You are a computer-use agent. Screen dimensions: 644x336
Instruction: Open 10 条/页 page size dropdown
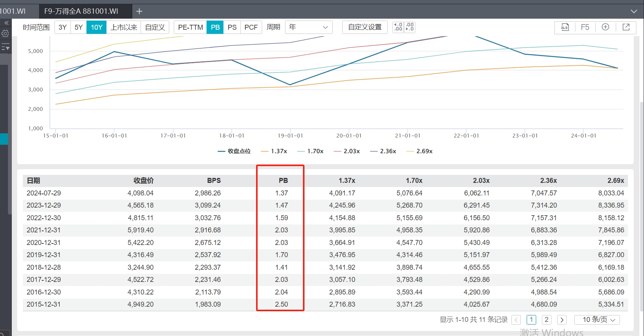click(597, 320)
